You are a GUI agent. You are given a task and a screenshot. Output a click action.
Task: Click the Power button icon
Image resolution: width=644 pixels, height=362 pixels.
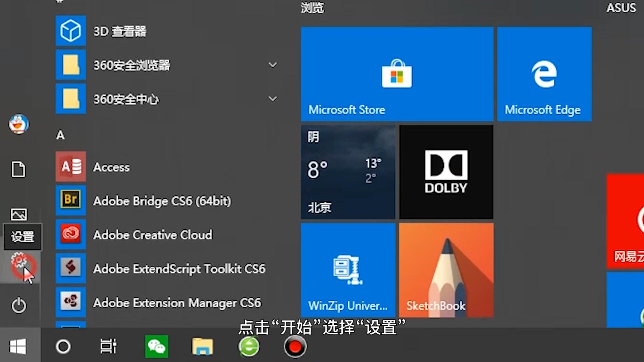19,305
